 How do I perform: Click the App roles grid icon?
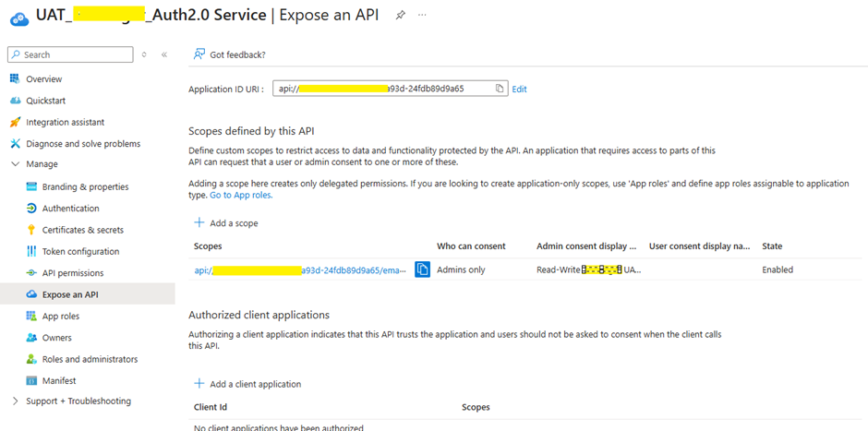coord(31,316)
